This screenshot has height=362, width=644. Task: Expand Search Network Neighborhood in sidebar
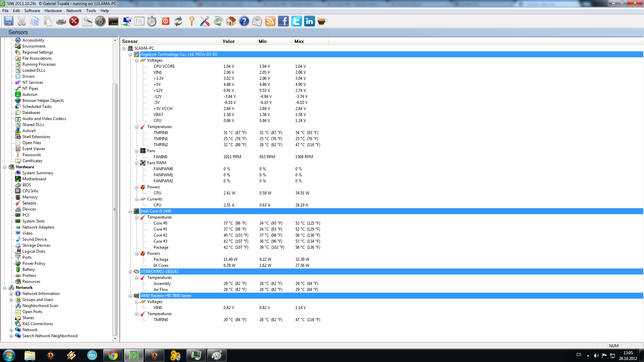point(11,336)
